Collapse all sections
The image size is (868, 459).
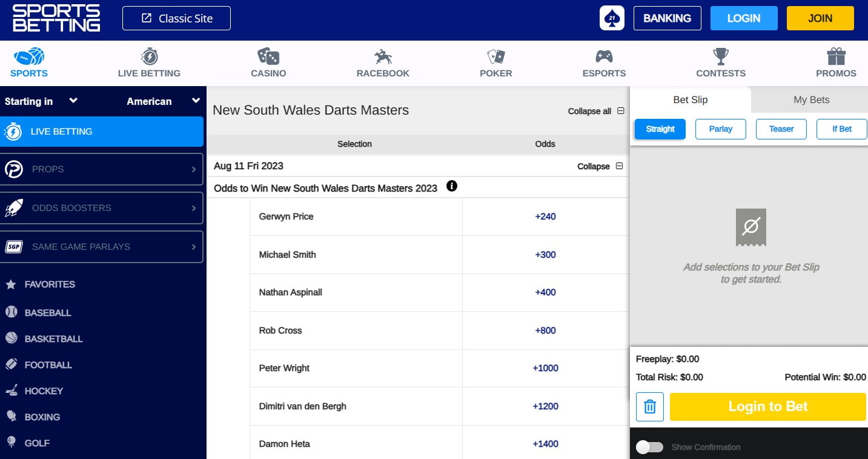[x=595, y=111]
